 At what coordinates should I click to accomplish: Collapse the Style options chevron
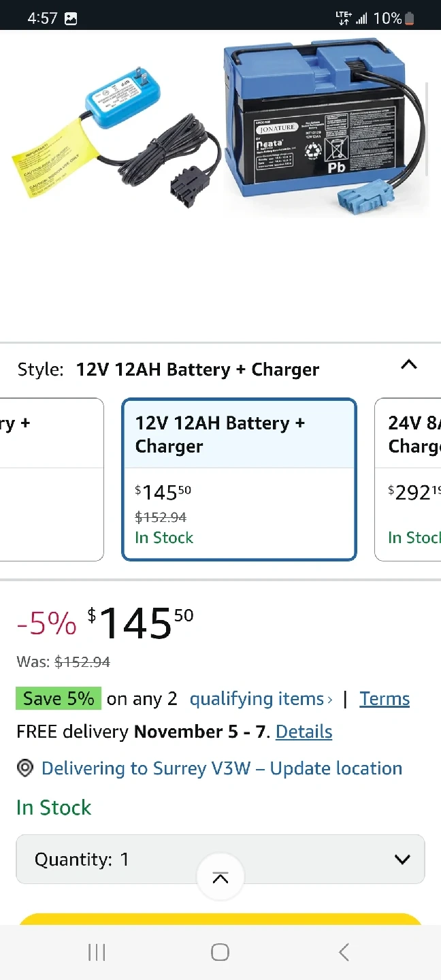pos(408,365)
